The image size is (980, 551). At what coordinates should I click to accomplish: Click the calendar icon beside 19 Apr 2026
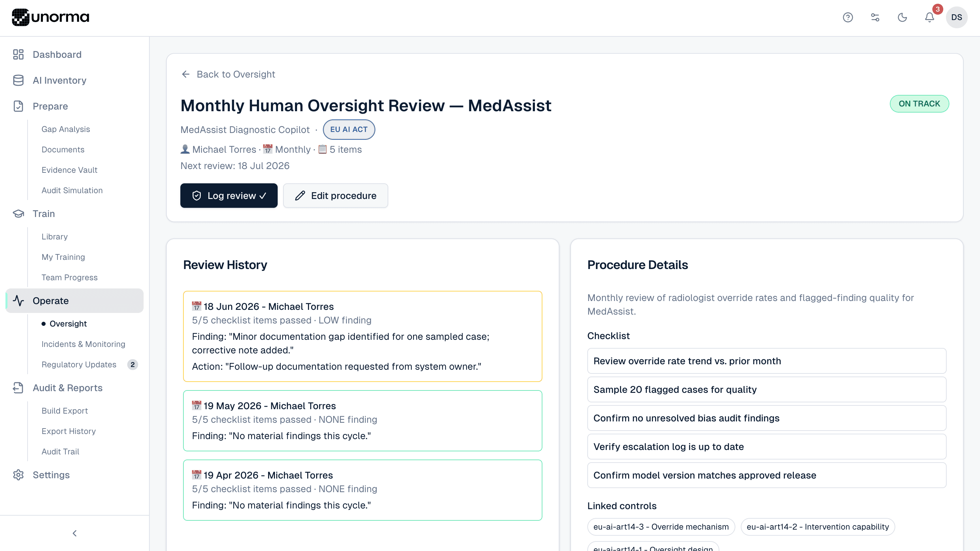pyautogui.click(x=196, y=475)
